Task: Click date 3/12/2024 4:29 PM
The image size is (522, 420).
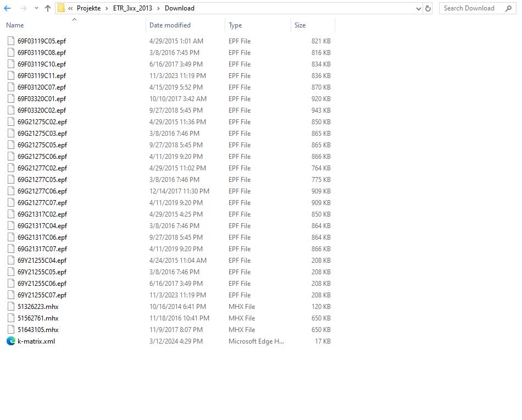Action: coord(176,341)
